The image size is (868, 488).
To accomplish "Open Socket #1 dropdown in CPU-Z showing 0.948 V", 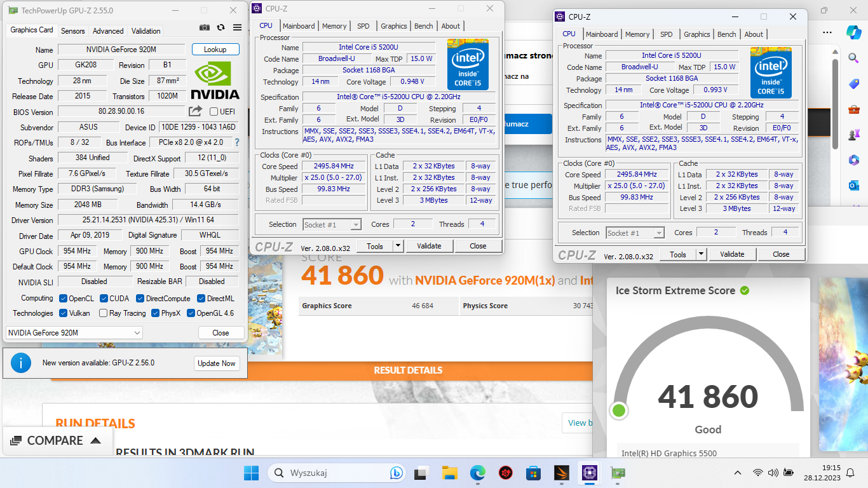I will pos(332,225).
